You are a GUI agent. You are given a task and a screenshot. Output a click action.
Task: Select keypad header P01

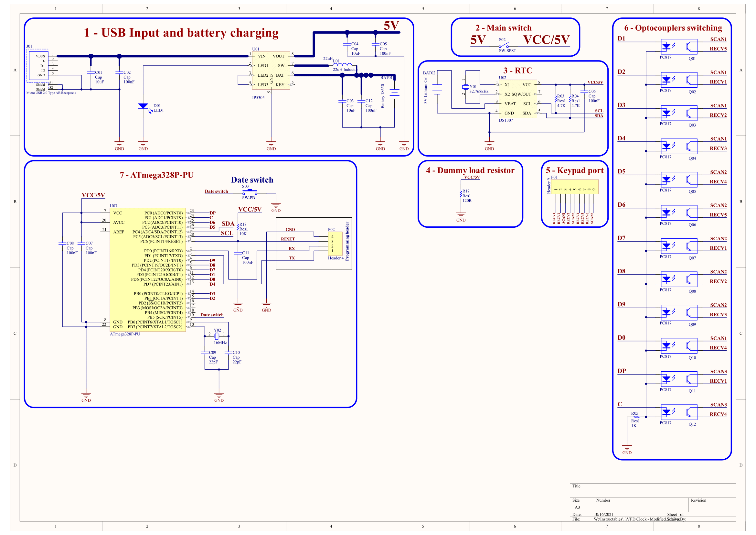coord(575,187)
